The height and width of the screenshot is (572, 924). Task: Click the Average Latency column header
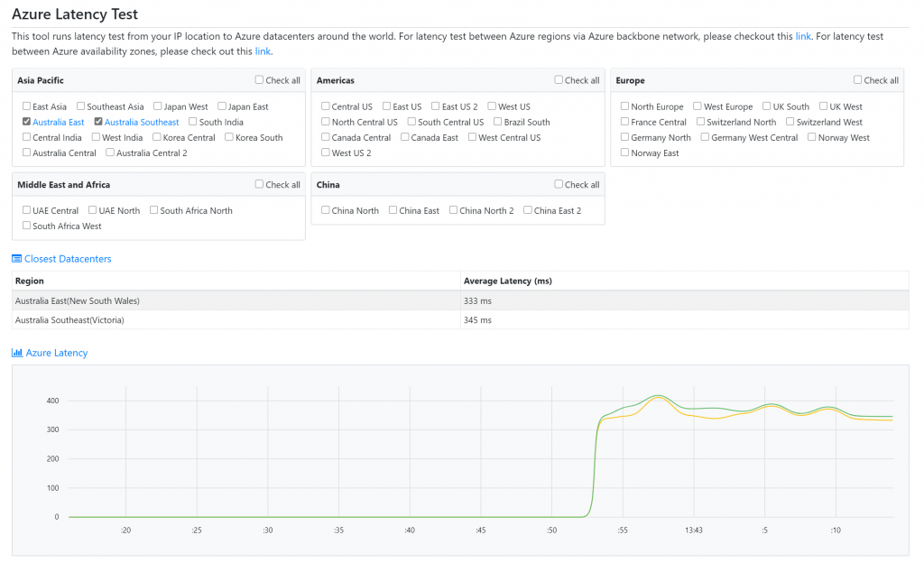point(507,281)
